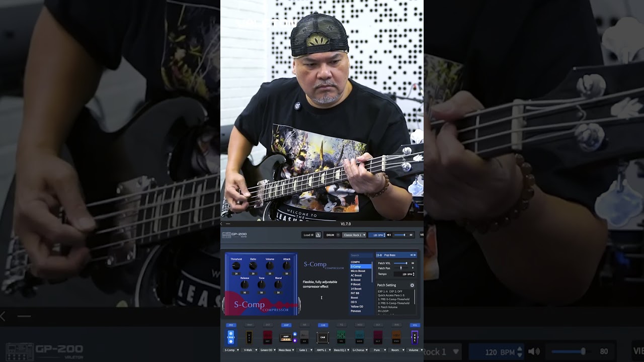
Task: Select the AMP module icon in chain
Action: 286,337
